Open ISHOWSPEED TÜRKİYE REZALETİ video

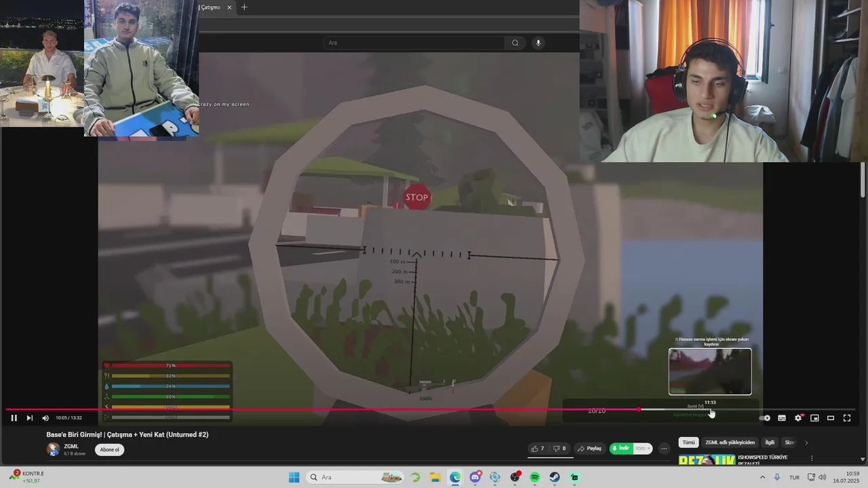(763, 460)
